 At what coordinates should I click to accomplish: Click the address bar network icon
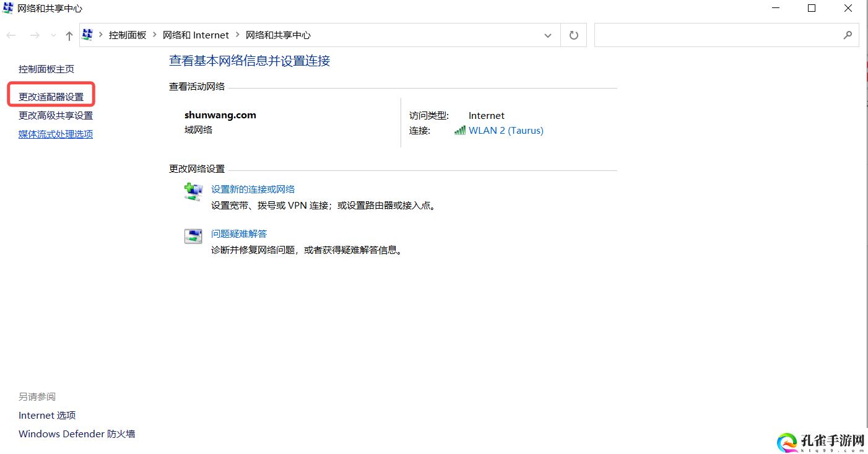click(88, 35)
